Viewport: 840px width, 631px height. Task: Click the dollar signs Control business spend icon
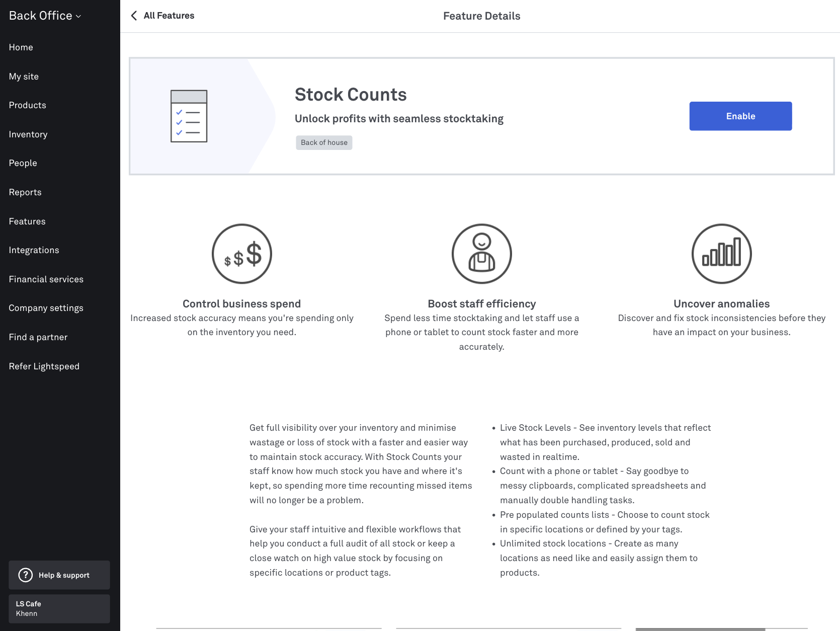[x=242, y=254]
